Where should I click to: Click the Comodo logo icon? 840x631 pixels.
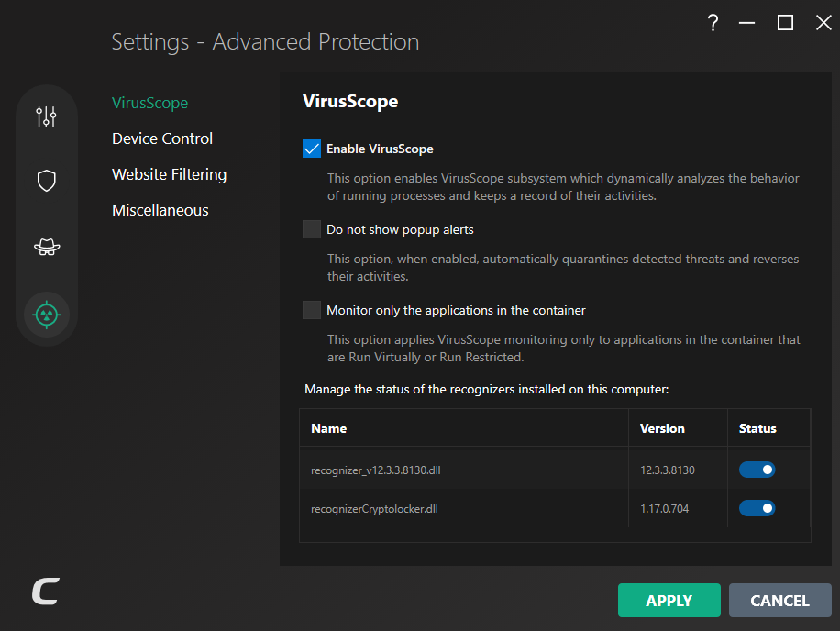point(45,592)
